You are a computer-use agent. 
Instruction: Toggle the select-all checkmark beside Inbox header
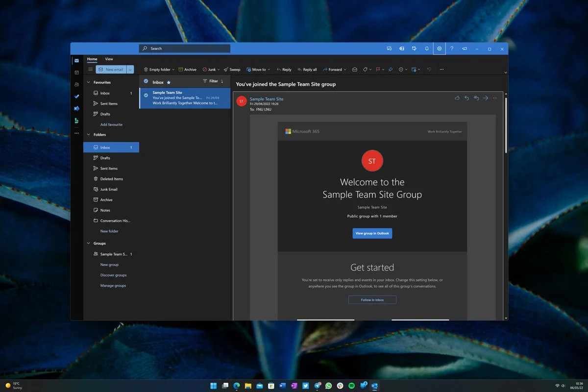tap(146, 81)
